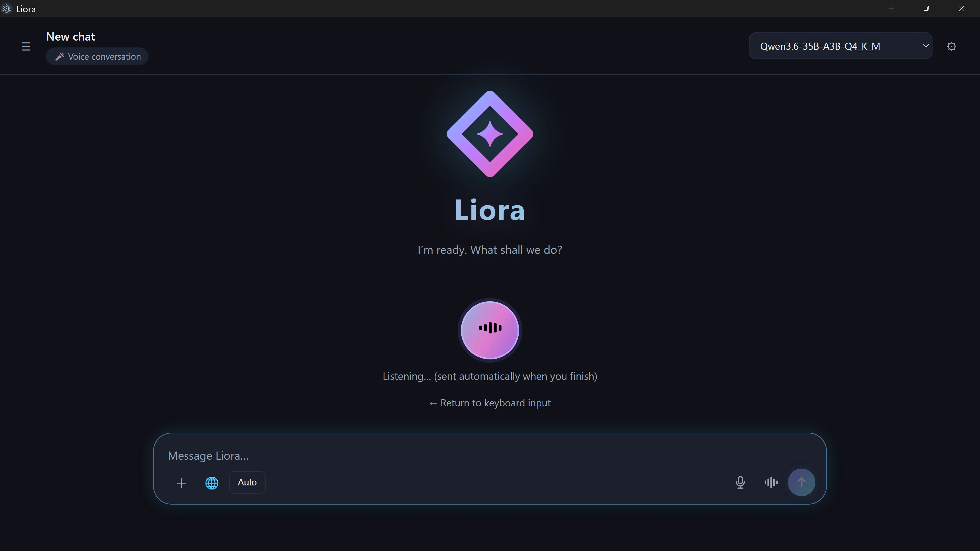The height and width of the screenshot is (551, 980).
Task: Open settings via the gear icon
Action: [x=951, y=46]
